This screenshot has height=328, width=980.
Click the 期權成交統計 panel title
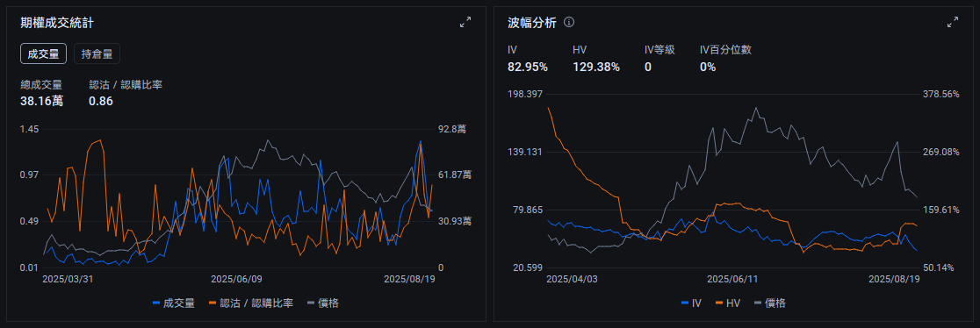57,23
